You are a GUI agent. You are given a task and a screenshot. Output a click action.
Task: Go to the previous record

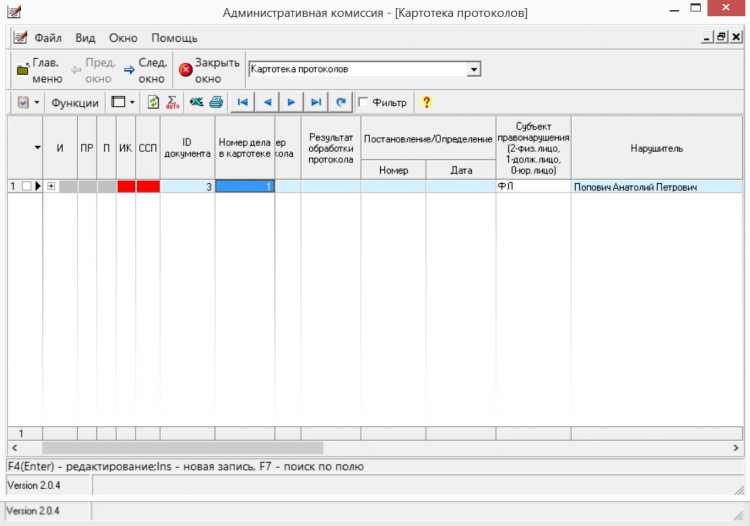point(267,102)
